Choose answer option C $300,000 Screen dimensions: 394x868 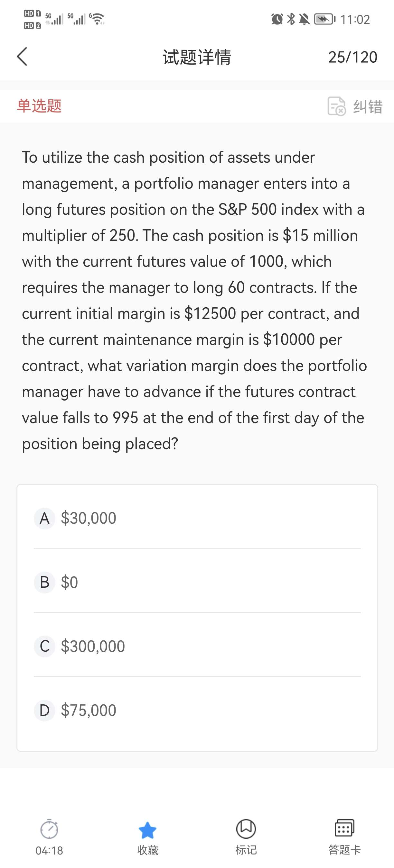93,646
